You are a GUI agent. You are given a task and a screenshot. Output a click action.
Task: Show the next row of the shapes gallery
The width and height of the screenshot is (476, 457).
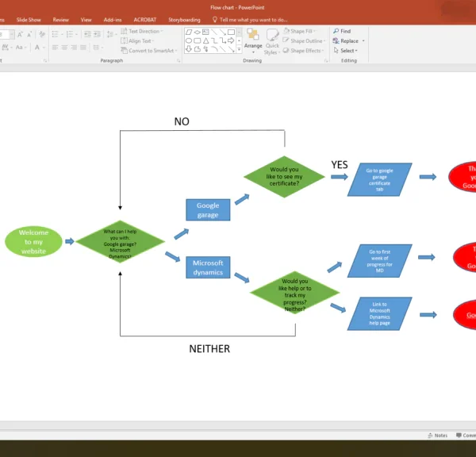(x=239, y=40)
